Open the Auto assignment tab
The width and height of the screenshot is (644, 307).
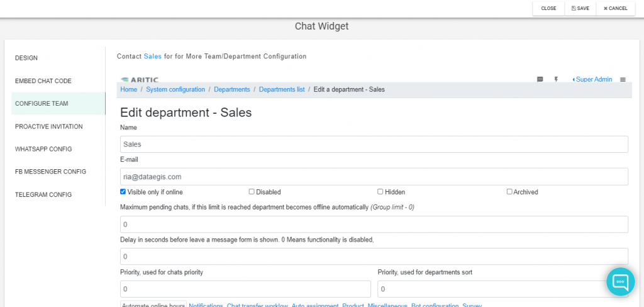click(x=315, y=305)
